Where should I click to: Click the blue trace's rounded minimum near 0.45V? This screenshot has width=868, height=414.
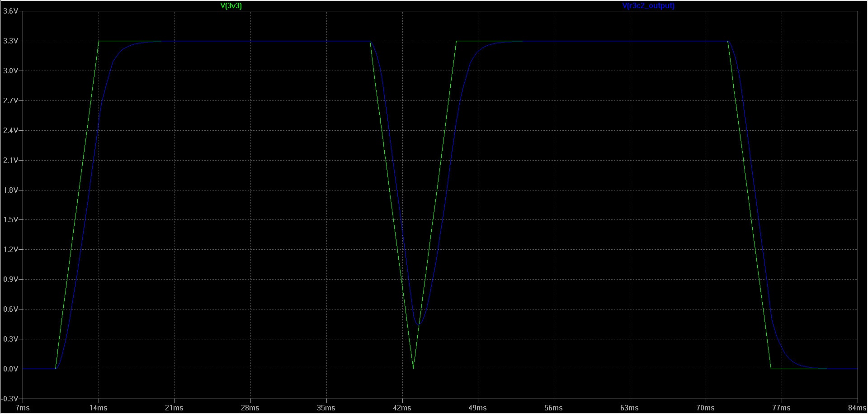pos(419,323)
